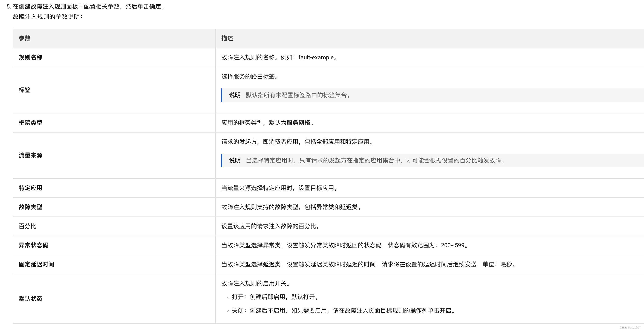Click the line '故障注入规则的参数说明：'
Image resolution: width=644 pixels, height=331 pixels.
pyautogui.click(x=48, y=17)
